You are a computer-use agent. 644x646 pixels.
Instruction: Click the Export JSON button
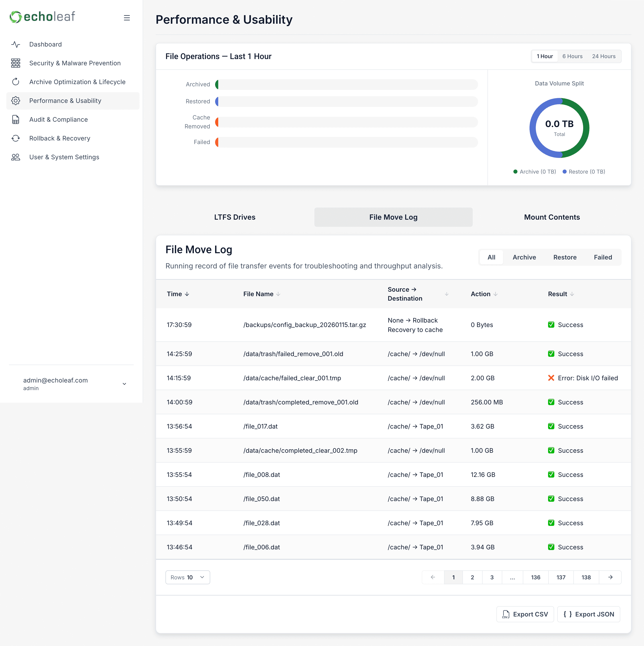pos(589,614)
